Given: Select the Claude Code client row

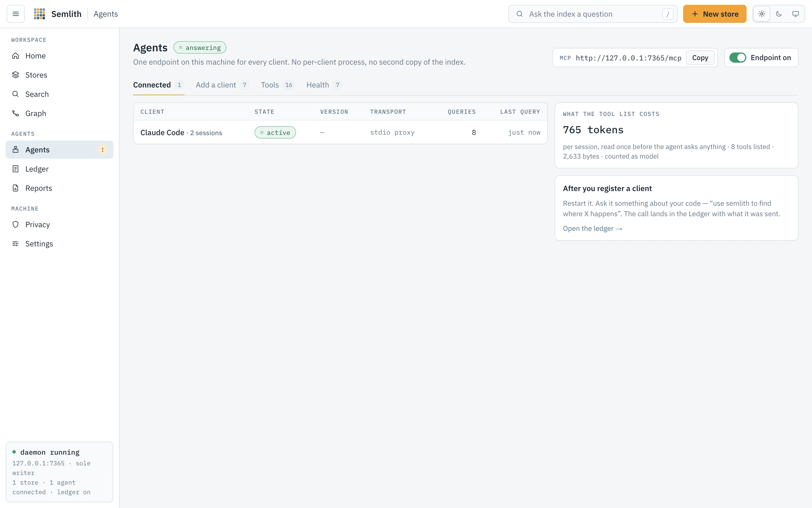Looking at the screenshot, I should (340, 132).
